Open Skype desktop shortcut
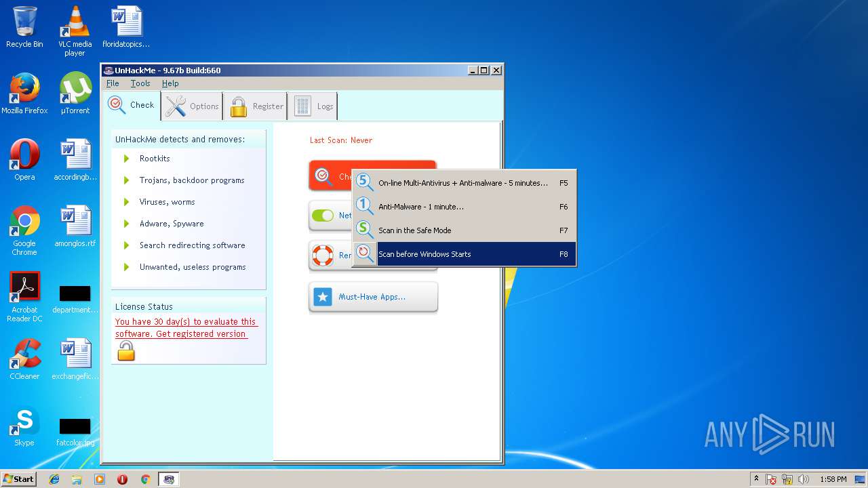The width and height of the screenshot is (868, 488). pos(24,426)
